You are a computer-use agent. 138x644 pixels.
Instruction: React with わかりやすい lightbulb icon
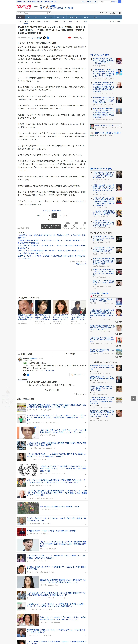click(74, 226)
